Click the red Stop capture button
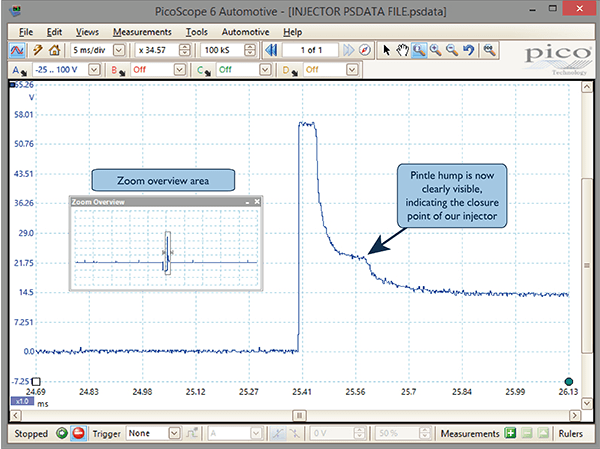The image size is (600, 449). (x=78, y=433)
